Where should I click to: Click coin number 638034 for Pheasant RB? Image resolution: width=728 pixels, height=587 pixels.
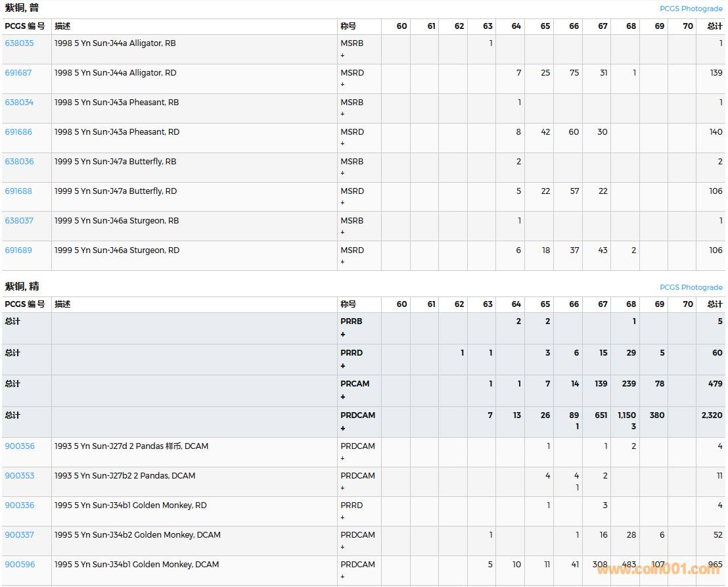click(19, 103)
